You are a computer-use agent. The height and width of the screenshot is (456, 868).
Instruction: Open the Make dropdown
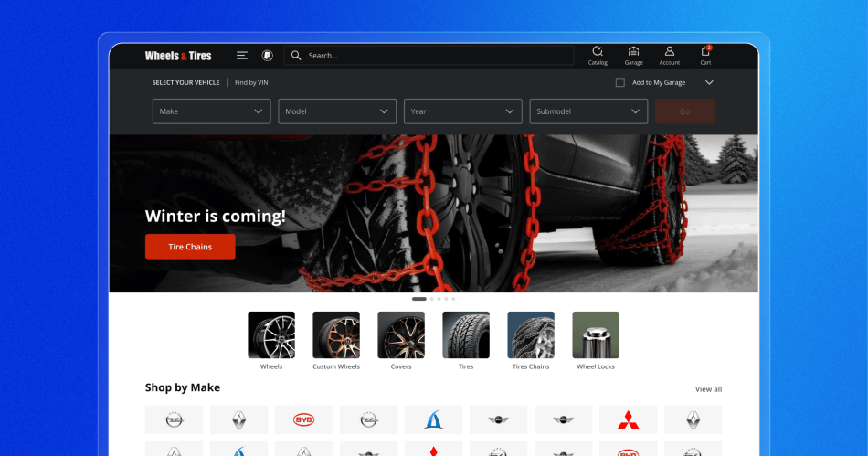pos(211,111)
